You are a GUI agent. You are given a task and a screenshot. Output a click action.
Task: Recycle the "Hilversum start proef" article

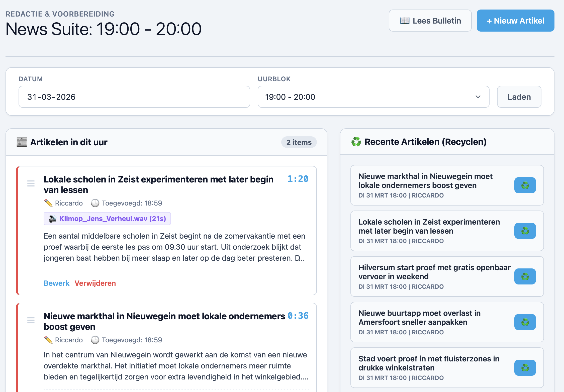(x=525, y=276)
